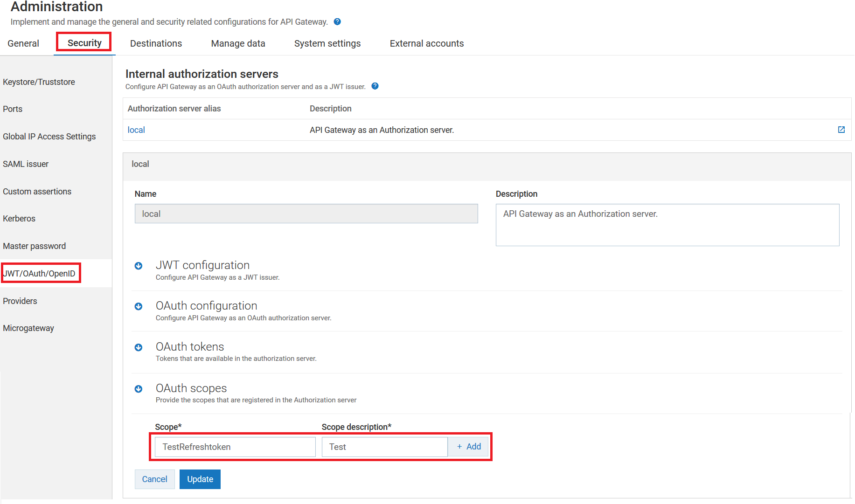855x504 pixels.
Task: Click the Authorization server alias column header
Action: (x=174, y=109)
